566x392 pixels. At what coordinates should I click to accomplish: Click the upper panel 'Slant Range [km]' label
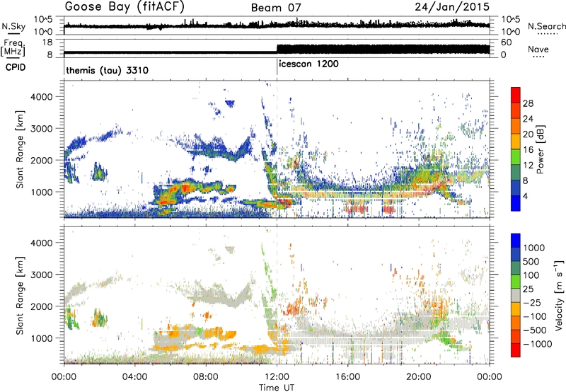click(x=20, y=149)
